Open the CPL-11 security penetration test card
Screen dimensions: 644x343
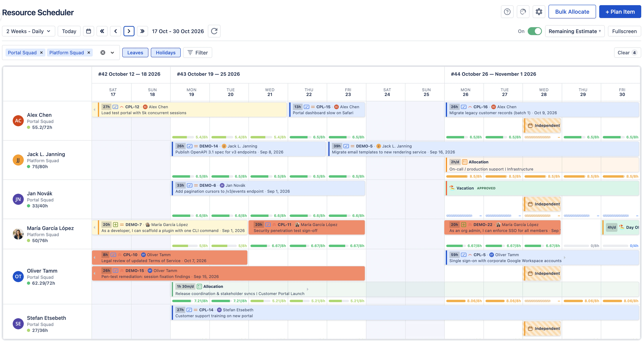[x=307, y=227]
